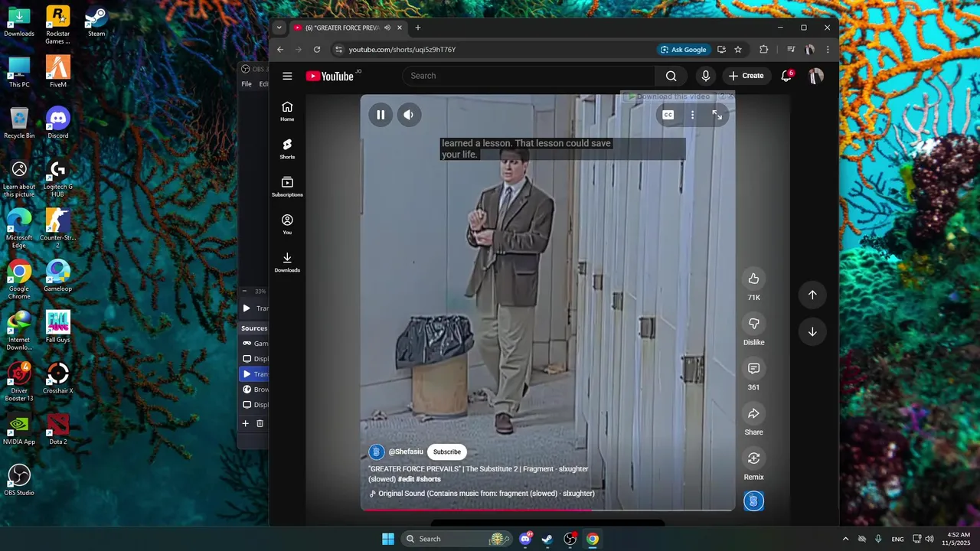The width and height of the screenshot is (980, 551).
Task: Open Chrome media controls icon
Action: point(791,50)
